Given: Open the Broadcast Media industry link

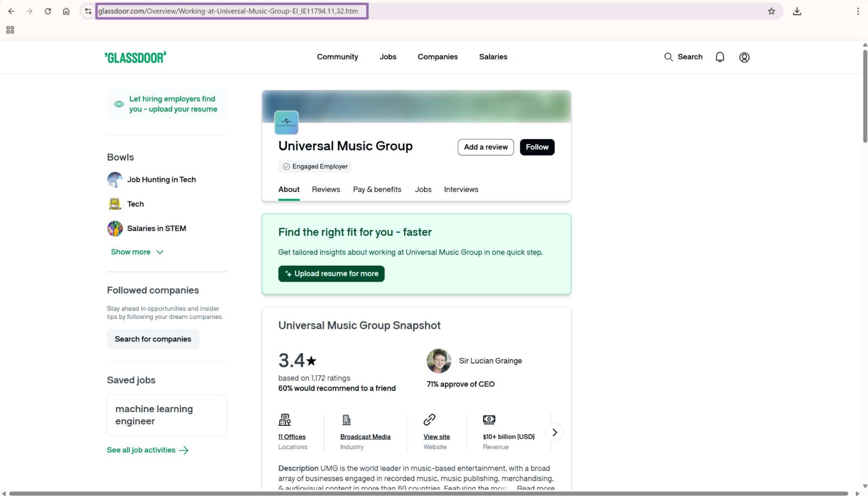Looking at the screenshot, I should [x=365, y=437].
